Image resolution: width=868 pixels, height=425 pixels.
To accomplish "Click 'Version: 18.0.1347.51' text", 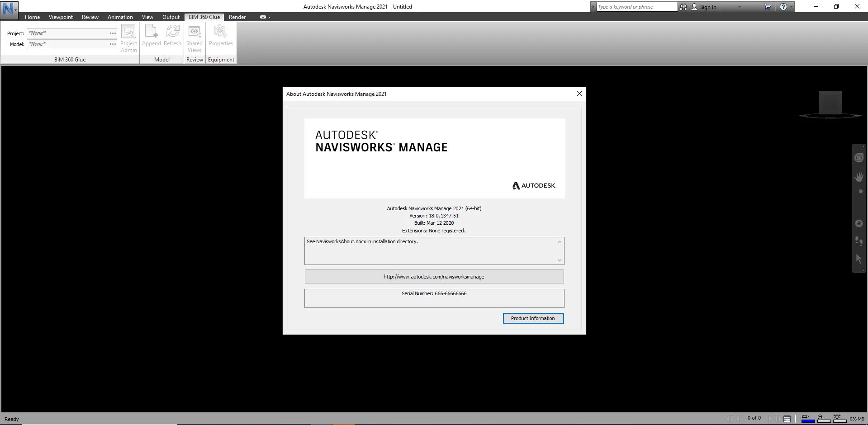I will point(434,216).
